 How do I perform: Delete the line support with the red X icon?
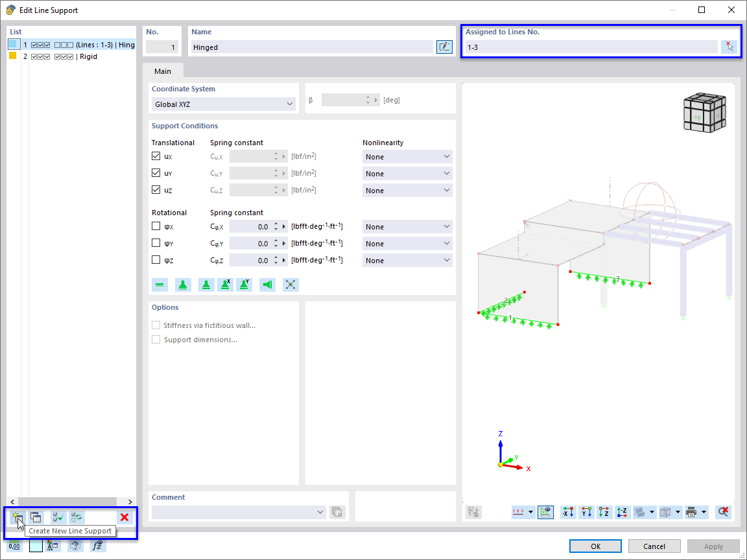click(123, 517)
